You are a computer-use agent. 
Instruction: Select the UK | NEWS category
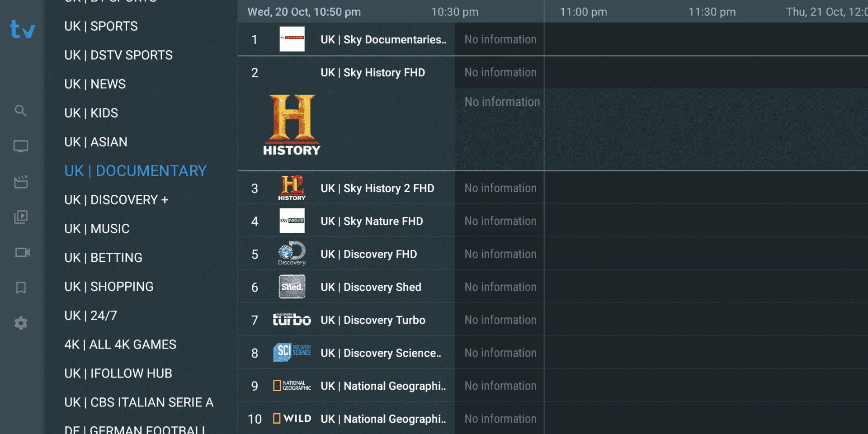pyautogui.click(x=95, y=84)
